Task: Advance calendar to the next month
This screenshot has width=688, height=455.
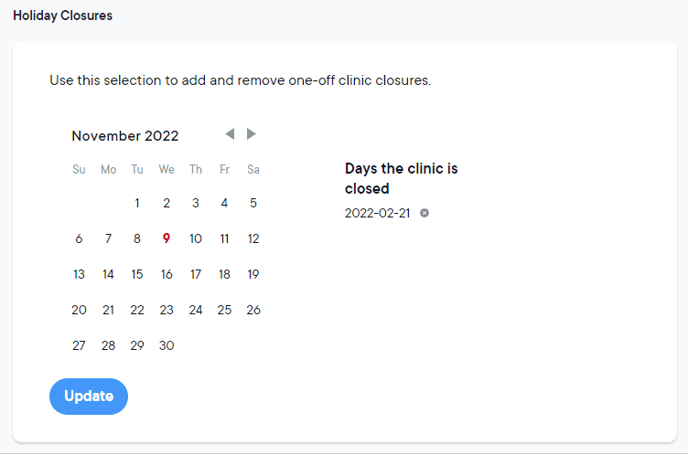Action: click(252, 134)
